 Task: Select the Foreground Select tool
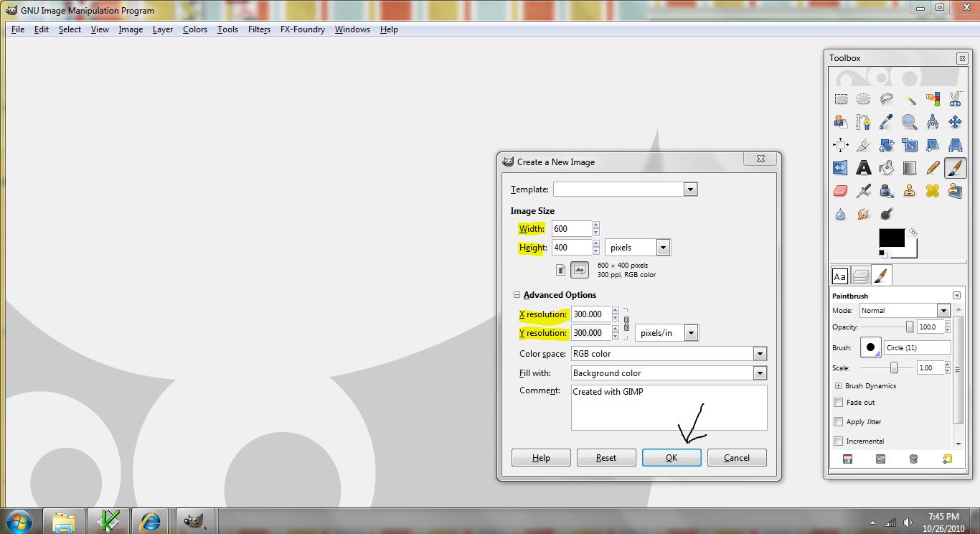[841, 122]
